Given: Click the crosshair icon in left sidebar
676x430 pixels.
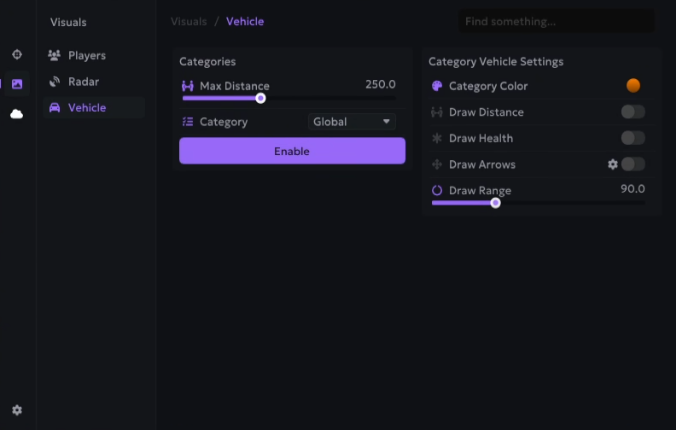Looking at the screenshot, I should pos(17,55).
